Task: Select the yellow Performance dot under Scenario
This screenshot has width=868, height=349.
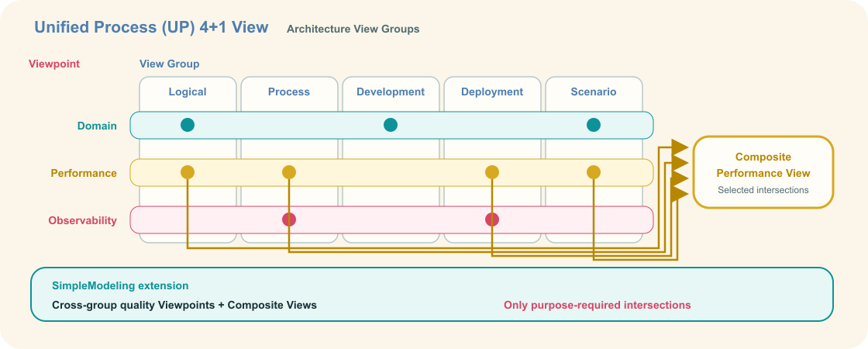Action: 594,172
